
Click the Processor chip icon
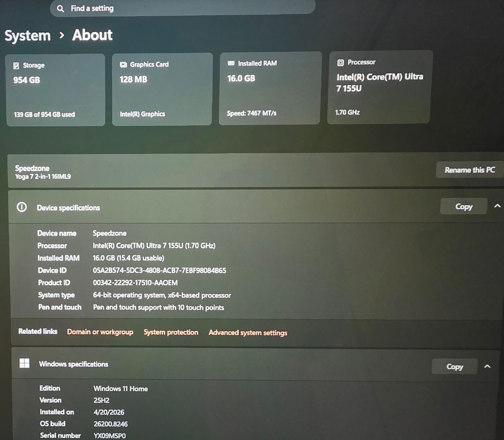341,62
